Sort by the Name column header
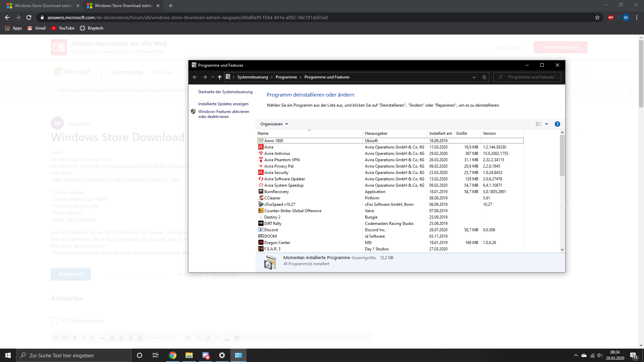644x362 pixels. click(x=309, y=133)
